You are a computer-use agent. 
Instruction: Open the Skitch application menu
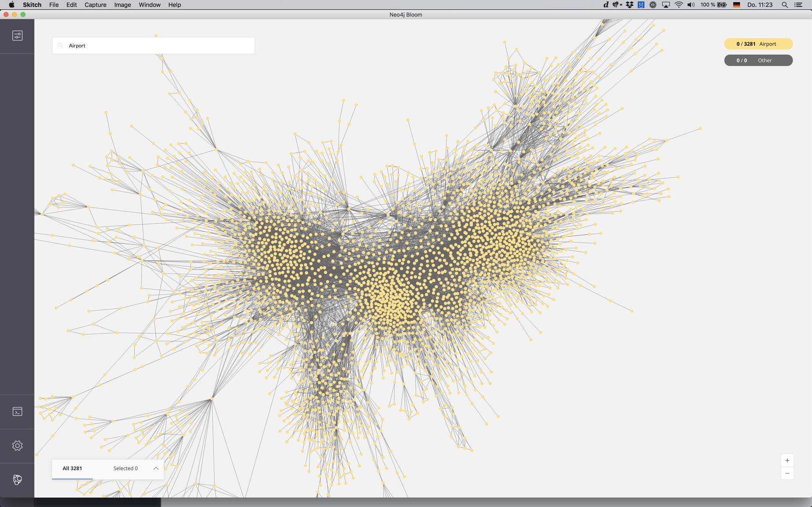pos(32,5)
